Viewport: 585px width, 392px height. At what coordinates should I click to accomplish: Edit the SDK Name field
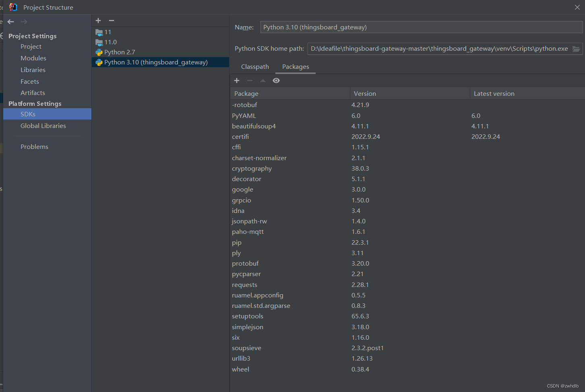pyautogui.click(x=421, y=27)
